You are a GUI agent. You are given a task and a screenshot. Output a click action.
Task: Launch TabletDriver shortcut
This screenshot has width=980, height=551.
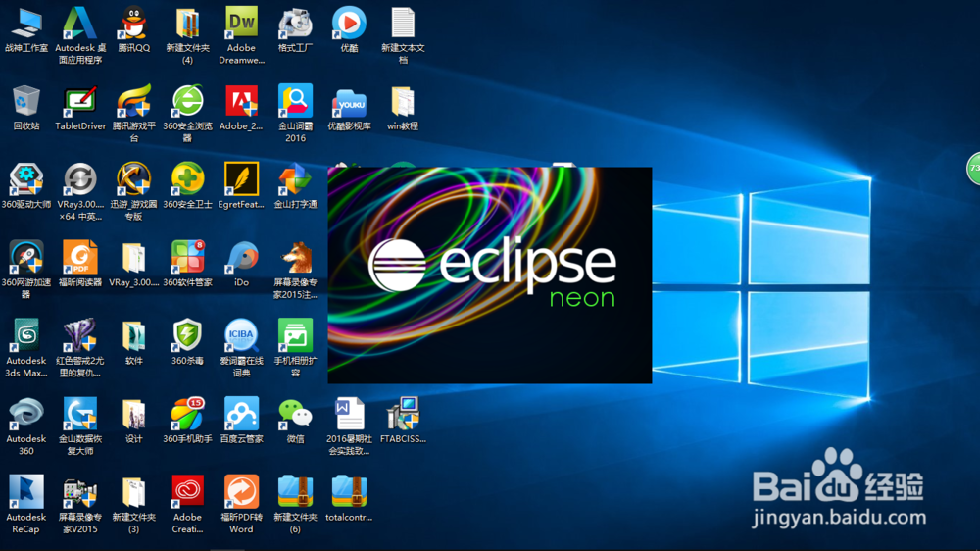(80, 101)
